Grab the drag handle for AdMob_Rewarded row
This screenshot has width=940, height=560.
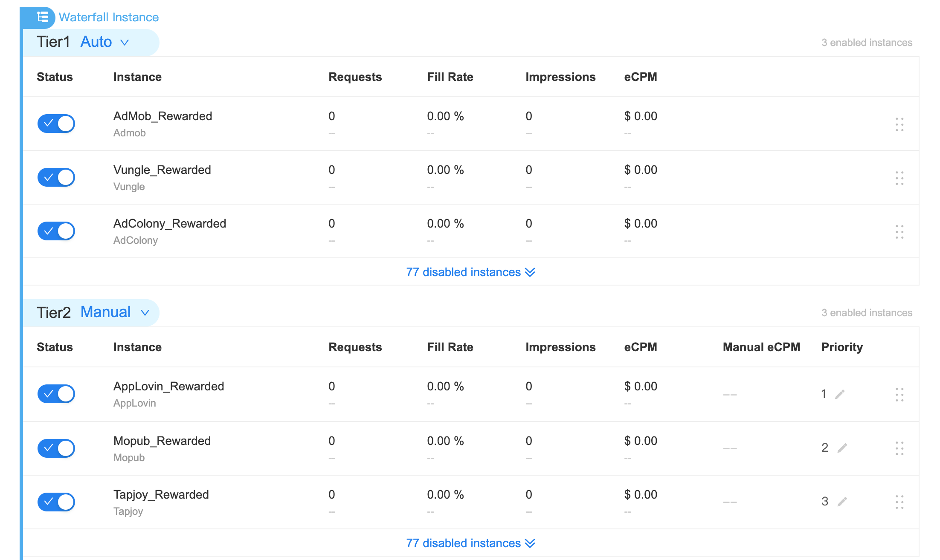(899, 124)
